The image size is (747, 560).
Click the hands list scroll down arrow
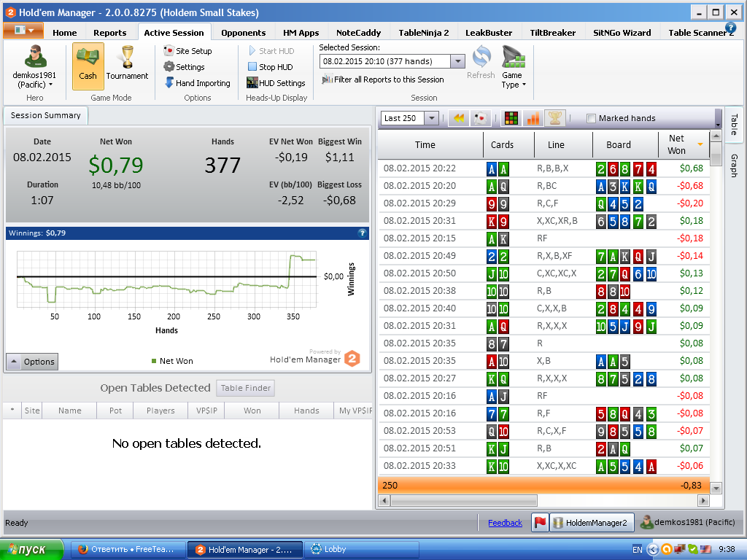coord(716,488)
